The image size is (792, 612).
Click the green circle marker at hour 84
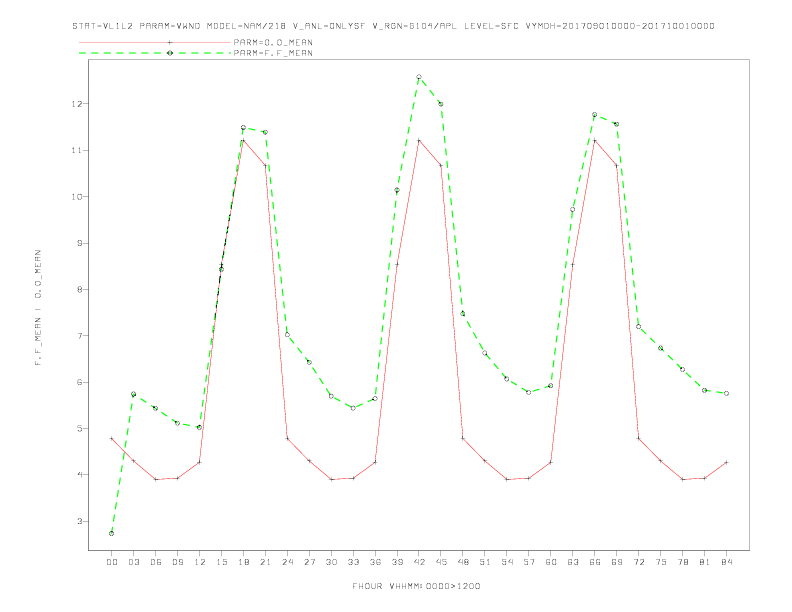726,393
